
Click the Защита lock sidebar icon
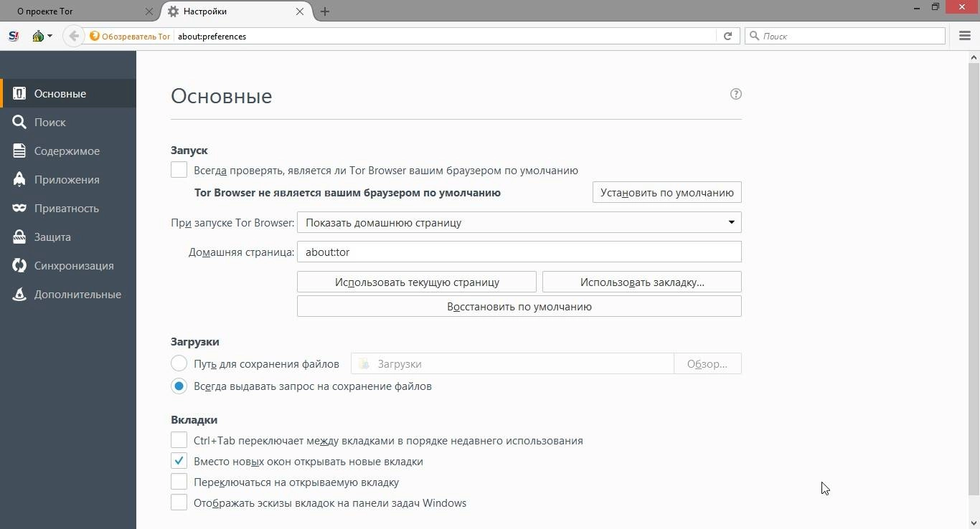(19, 237)
